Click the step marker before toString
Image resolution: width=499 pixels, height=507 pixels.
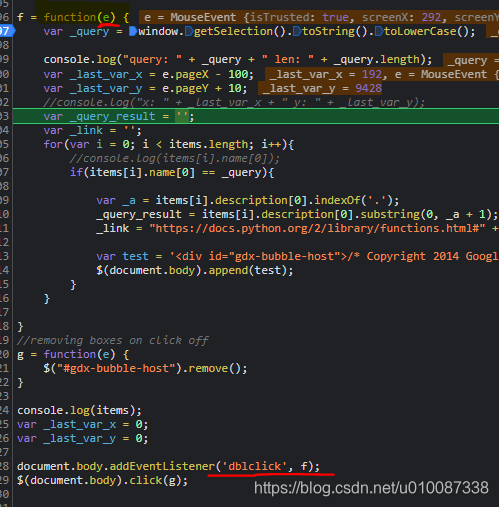[x=298, y=31]
